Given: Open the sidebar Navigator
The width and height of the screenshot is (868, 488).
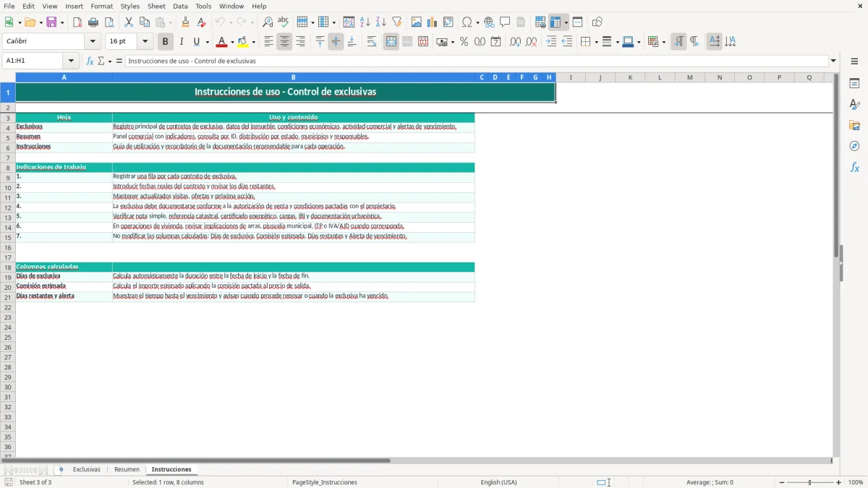Looking at the screenshot, I should tap(854, 146).
